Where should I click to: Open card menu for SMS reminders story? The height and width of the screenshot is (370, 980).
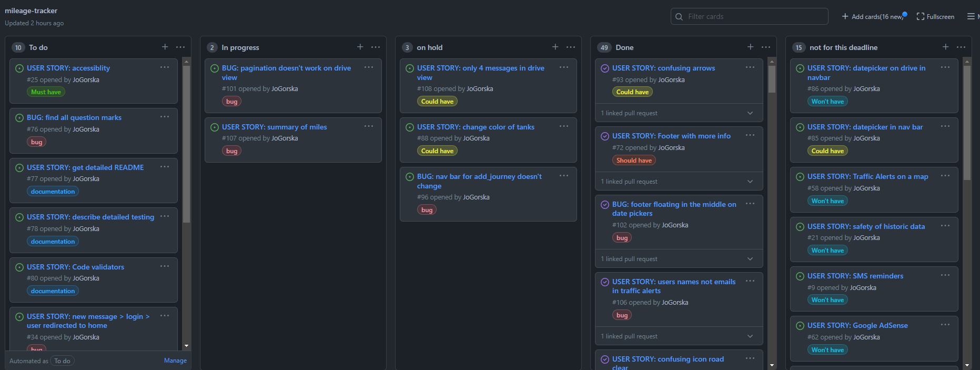[945, 275]
